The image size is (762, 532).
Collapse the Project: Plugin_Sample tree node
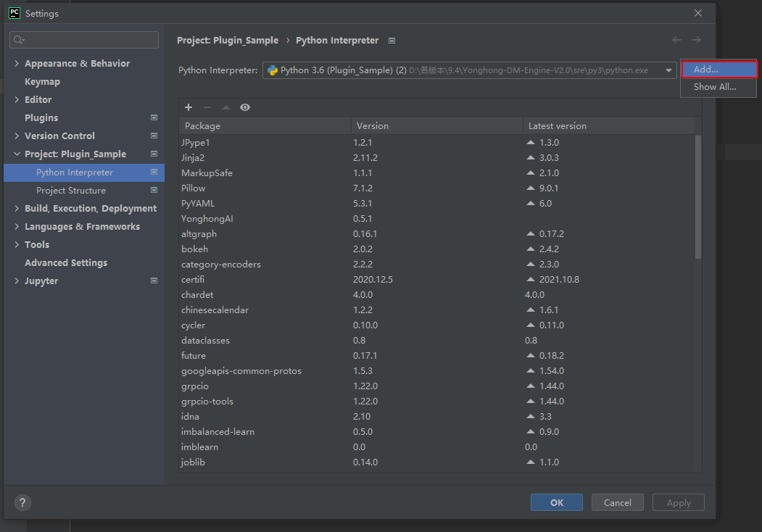(17, 154)
